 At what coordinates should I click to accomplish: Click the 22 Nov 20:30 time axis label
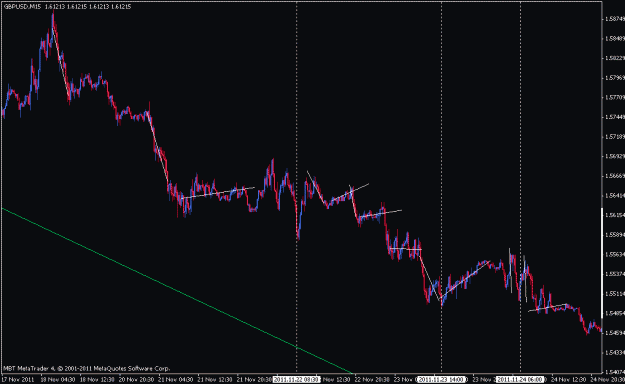[x=372, y=379]
